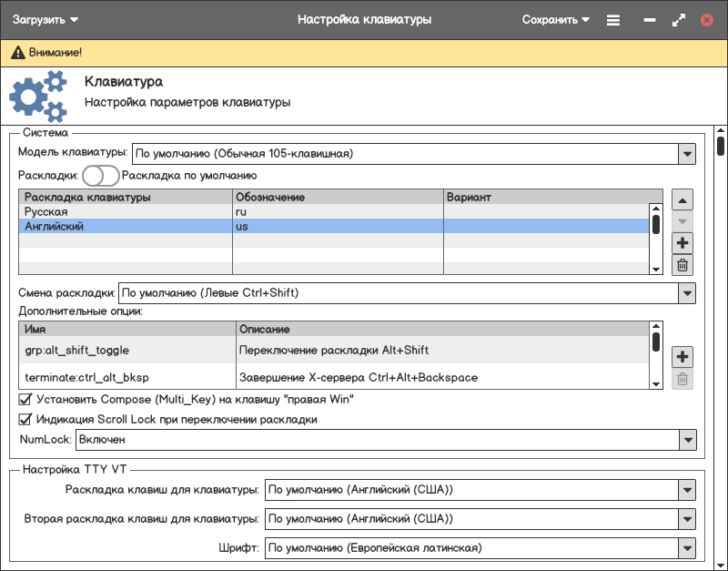Open the hamburger menu in title bar
The image size is (728, 571).
click(613, 19)
